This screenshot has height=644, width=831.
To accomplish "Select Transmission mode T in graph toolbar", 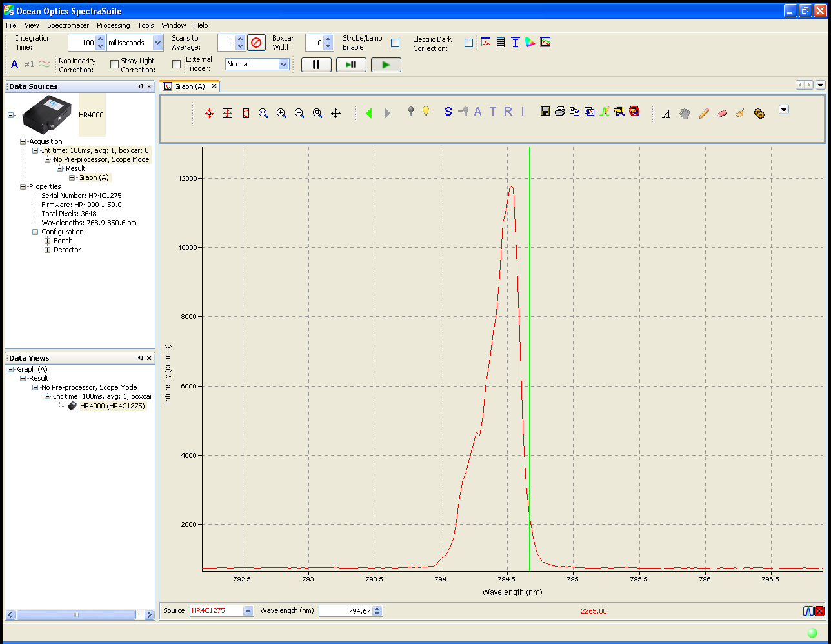I will [493, 112].
